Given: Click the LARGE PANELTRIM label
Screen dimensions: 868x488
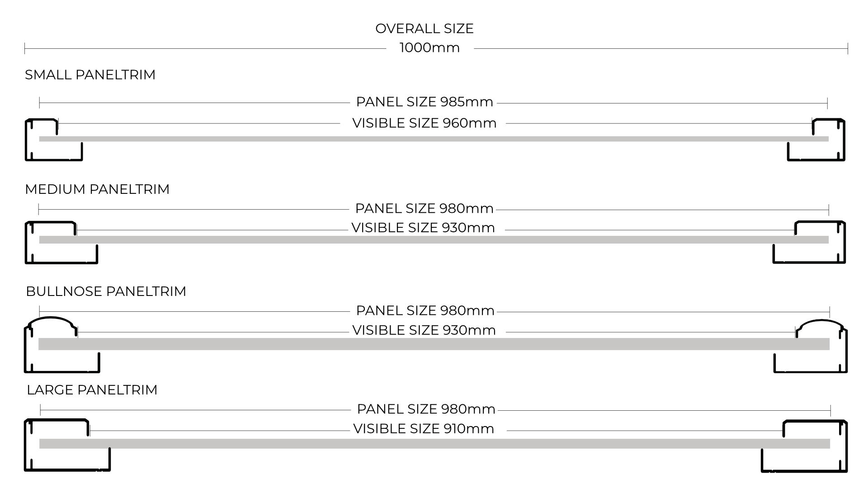Looking at the screenshot, I should (92, 390).
